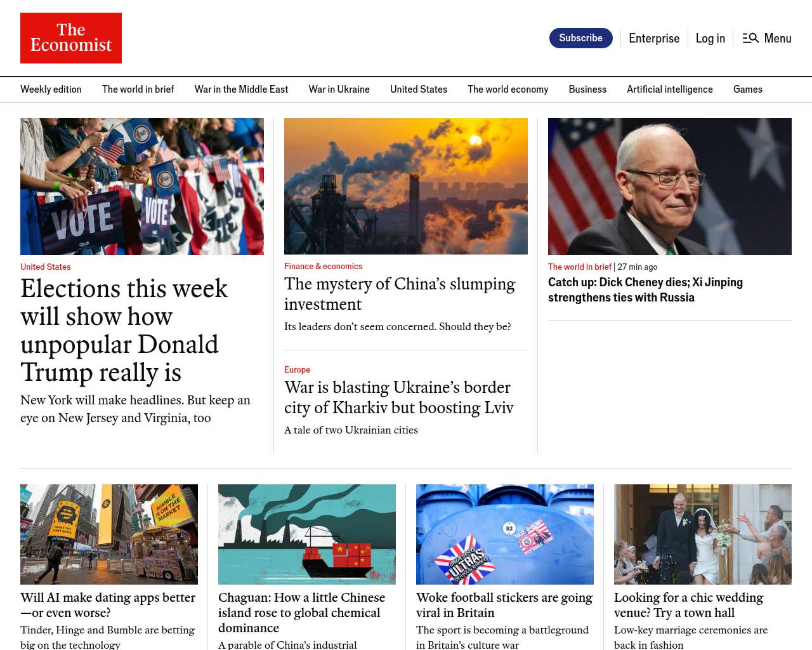
Task: Open the Woke football stickers article
Action: [504, 605]
